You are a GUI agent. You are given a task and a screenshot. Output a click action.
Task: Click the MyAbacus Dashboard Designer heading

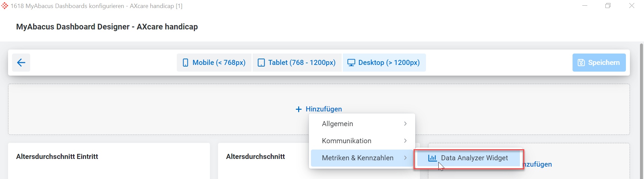[x=107, y=27]
